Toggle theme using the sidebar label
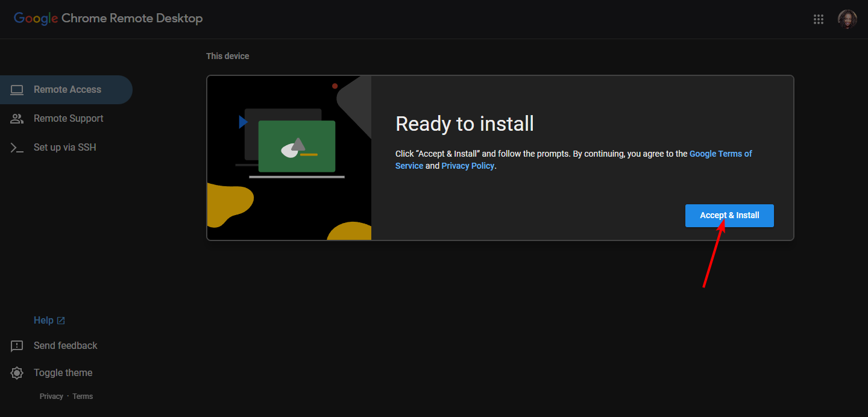868x417 pixels. pos(63,373)
